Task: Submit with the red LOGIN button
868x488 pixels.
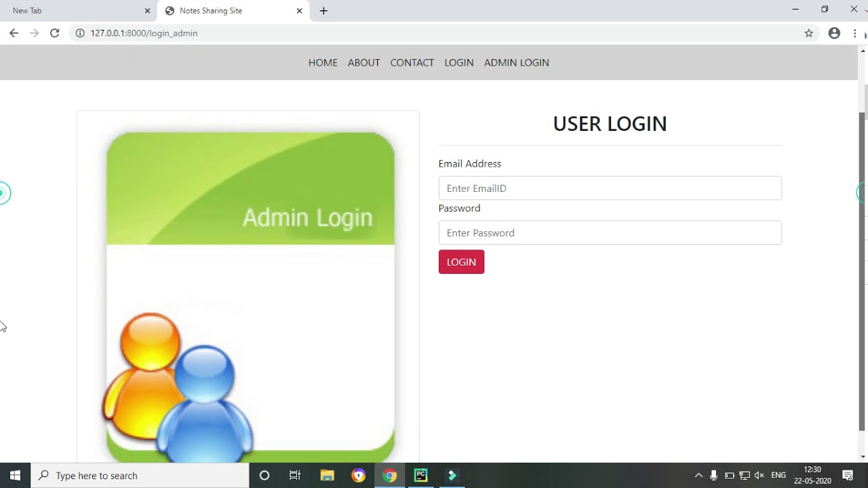Action: pos(461,262)
